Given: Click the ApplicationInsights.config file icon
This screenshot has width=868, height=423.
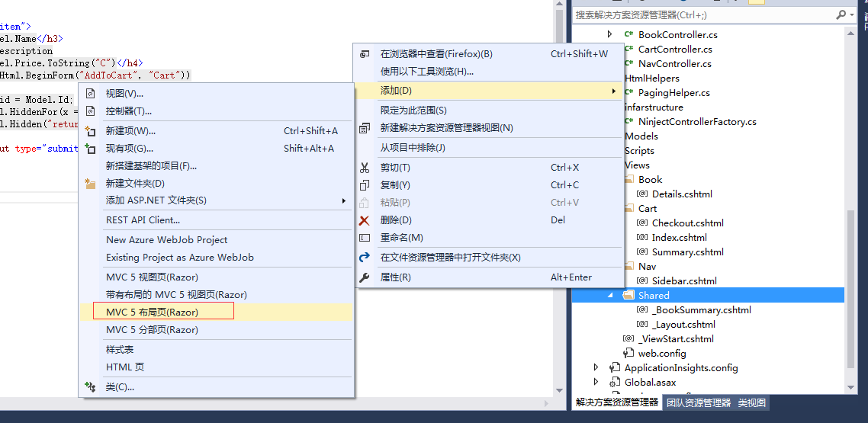Looking at the screenshot, I should pyautogui.click(x=615, y=367).
